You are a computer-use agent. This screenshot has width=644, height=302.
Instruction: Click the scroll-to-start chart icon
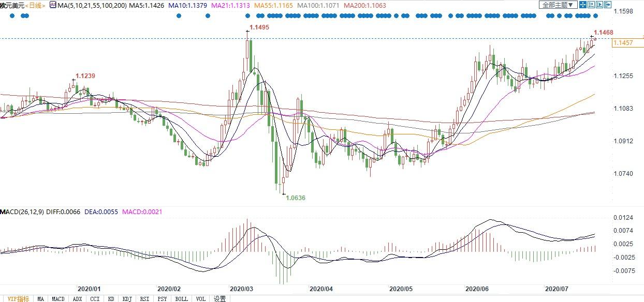(x=591, y=5)
